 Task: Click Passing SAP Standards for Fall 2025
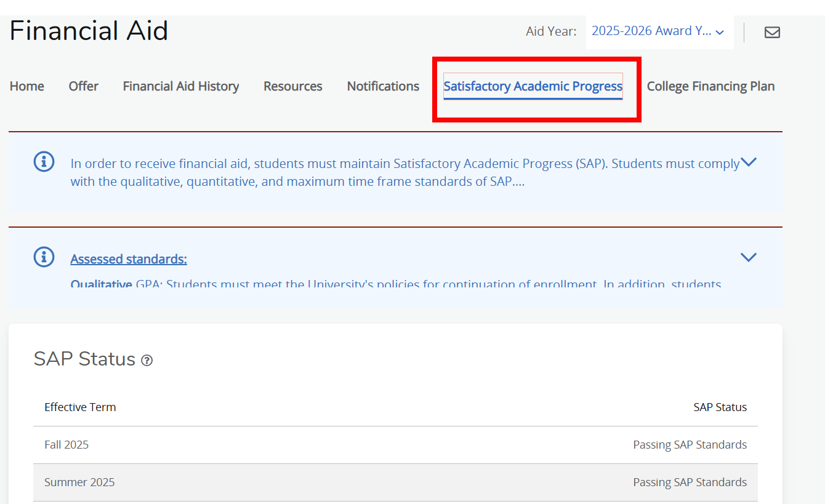[x=690, y=444]
